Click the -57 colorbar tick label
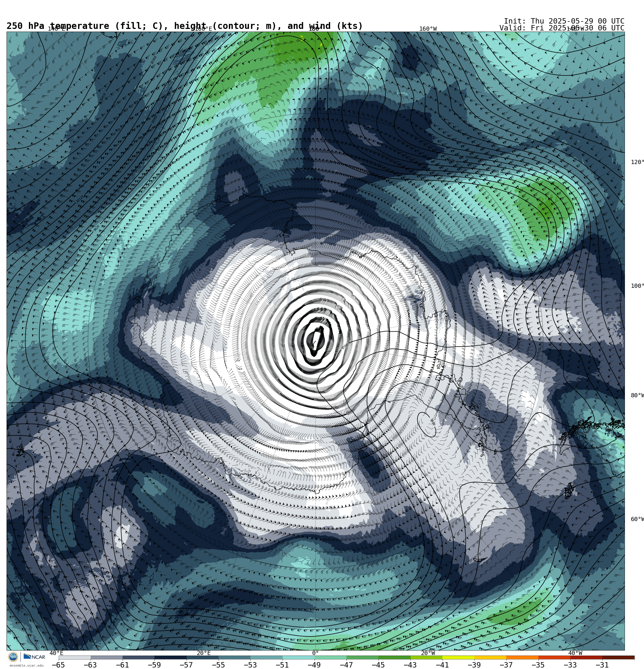The width and height of the screenshot is (644, 669). coord(186,665)
